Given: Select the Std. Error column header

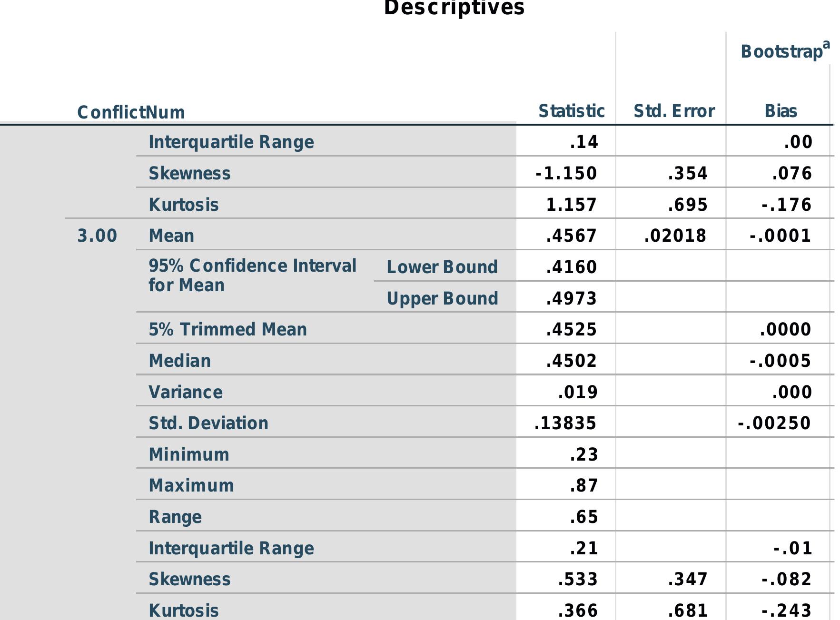Looking at the screenshot, I should (673, 111).
